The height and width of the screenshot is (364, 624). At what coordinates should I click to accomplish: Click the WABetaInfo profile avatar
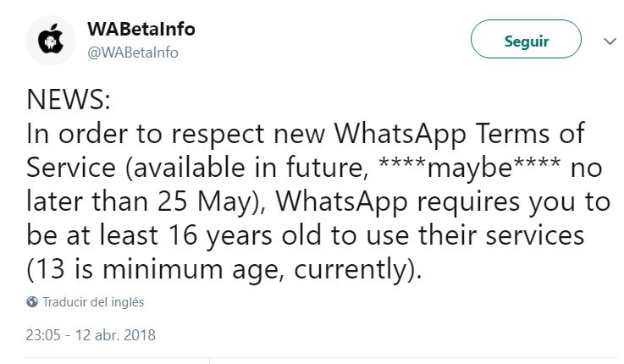[50, 40]
